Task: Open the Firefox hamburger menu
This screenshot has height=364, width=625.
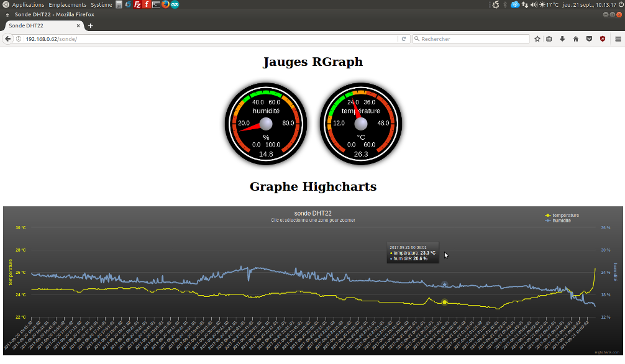Action: coord(618,39)
